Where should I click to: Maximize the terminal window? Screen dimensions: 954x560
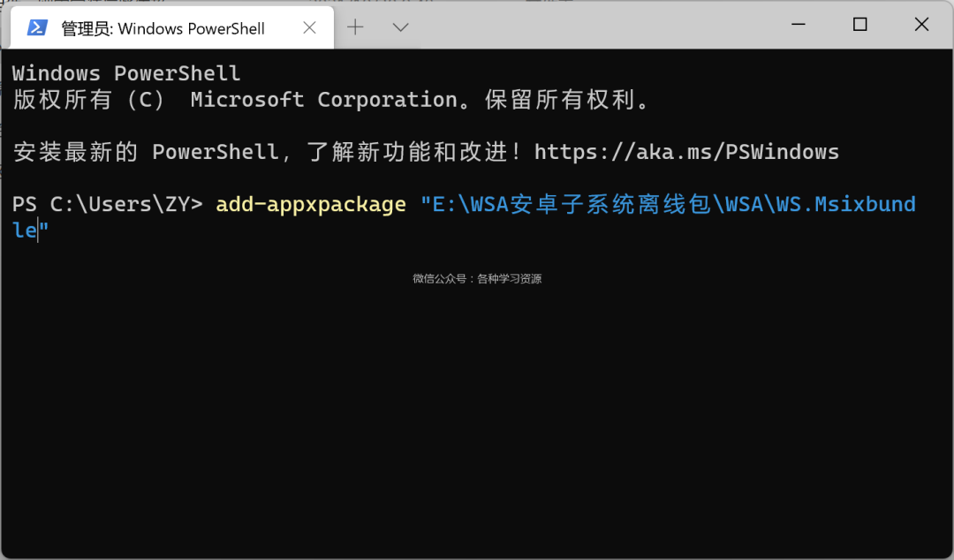859,25
